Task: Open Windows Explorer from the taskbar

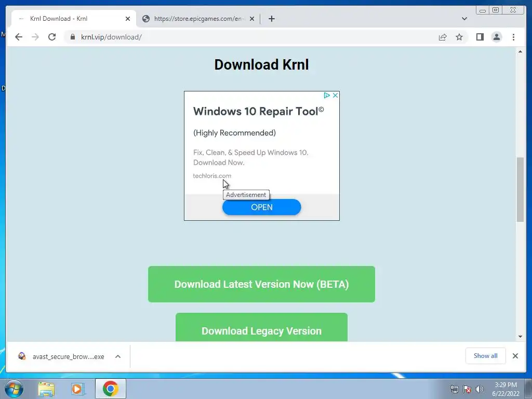Action: [x=46, y=389]
